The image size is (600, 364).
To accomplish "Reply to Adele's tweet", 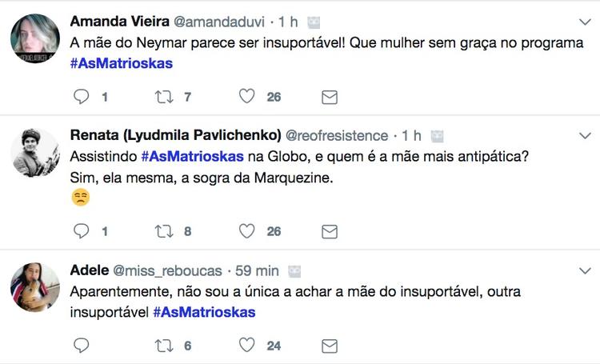I will coord(81,345).
